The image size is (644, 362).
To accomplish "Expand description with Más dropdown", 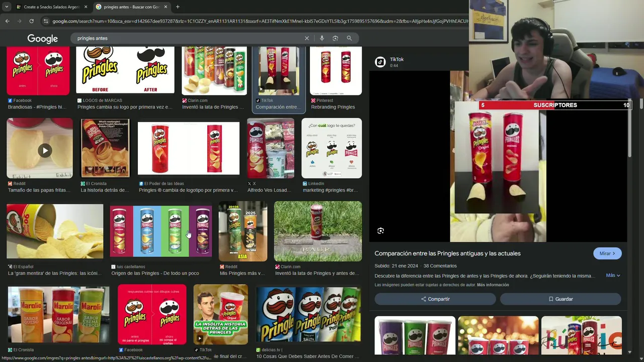I will tap(613, 276).
